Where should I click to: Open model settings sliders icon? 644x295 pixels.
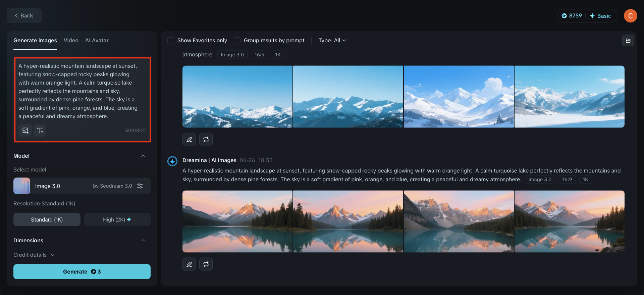(x=140, y=186)
